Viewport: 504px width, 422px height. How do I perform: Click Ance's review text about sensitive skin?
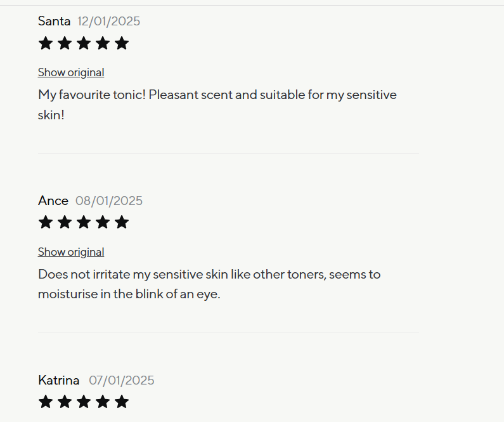(209, 275)
